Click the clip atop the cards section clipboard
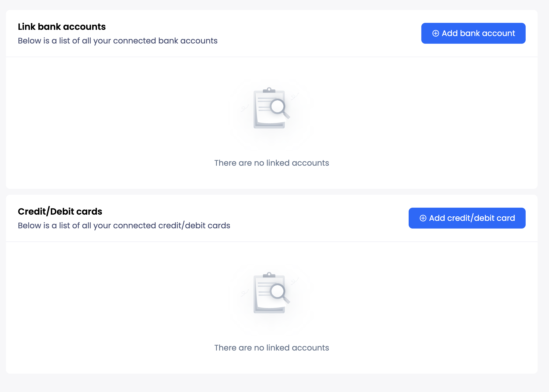 tap(269, 274)
